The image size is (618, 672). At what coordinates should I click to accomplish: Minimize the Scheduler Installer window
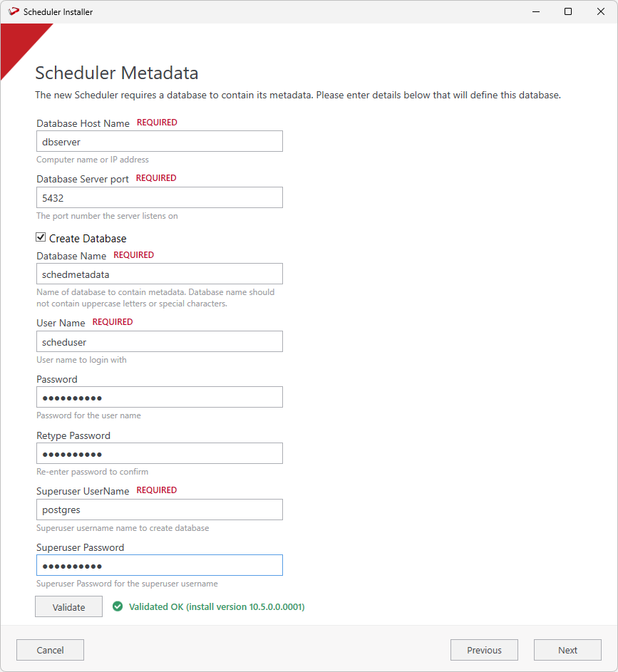535,11
